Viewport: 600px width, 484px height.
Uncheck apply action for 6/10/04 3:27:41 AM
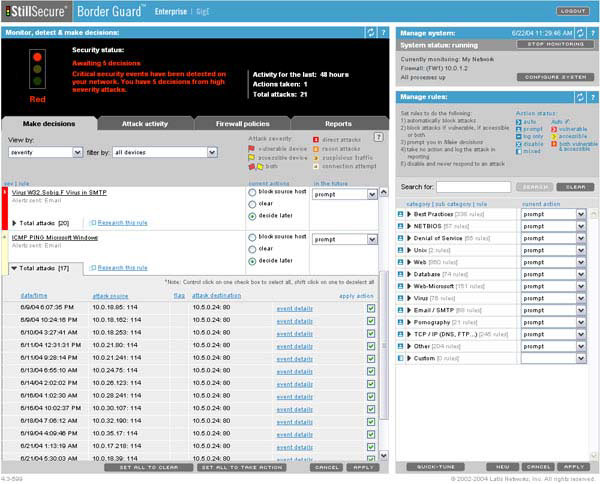371,334
